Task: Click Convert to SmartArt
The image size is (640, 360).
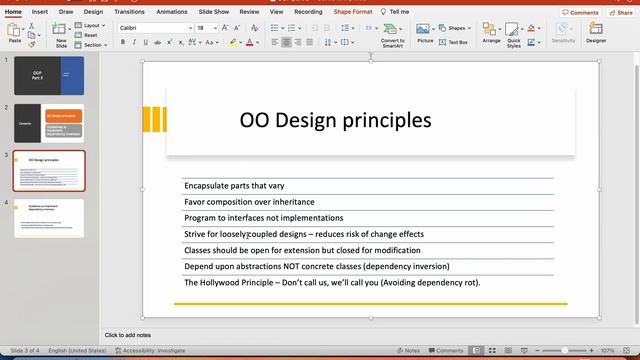Action: [x=392, y=35]
